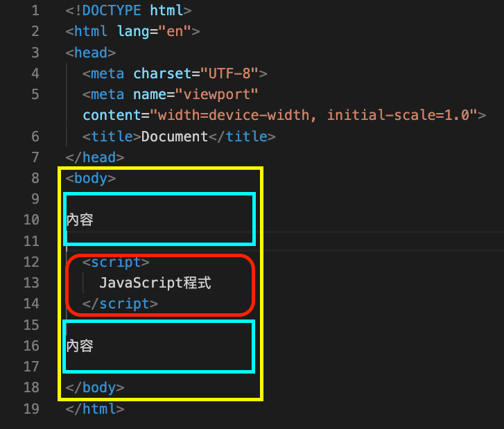Image resolution: width=504 pixels, height=429 pixels.
Task: Click line number 19 in the gutter
Action: pyautogui.click(x=31, y=409)
